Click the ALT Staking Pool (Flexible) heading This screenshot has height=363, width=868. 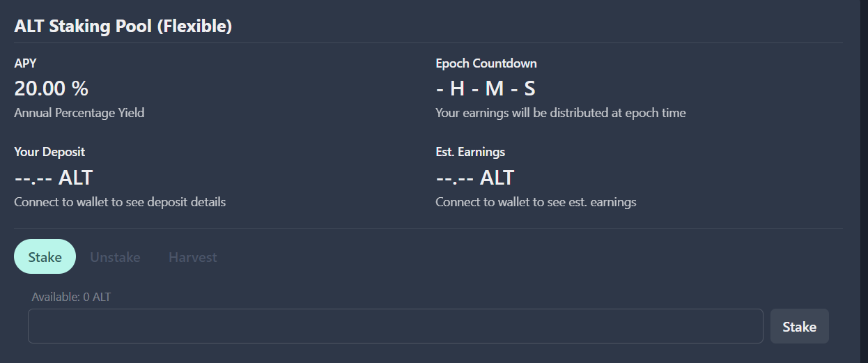tap(123, 26)
